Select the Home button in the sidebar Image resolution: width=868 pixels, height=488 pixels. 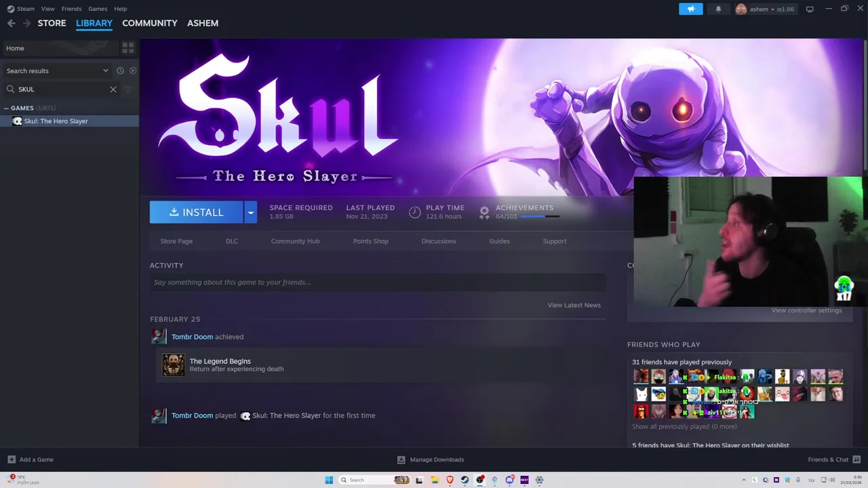(x=60, y=48)
